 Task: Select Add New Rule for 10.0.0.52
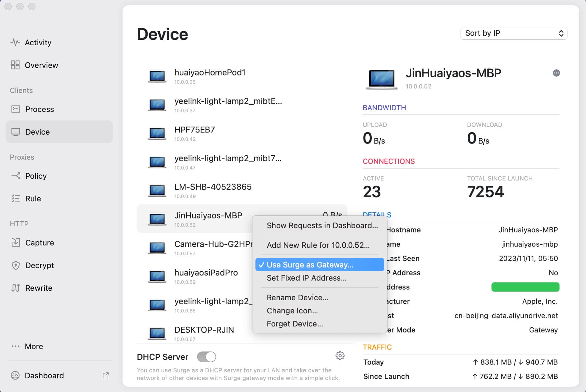(x=320, y=245)
